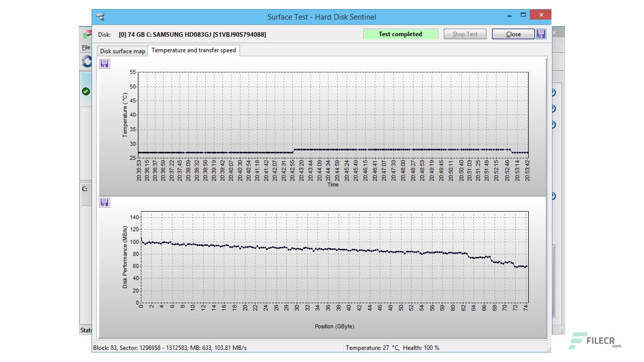Click the Test completed indicator
This screenshot has width=644, height=362.
click(x=400, y=34)
